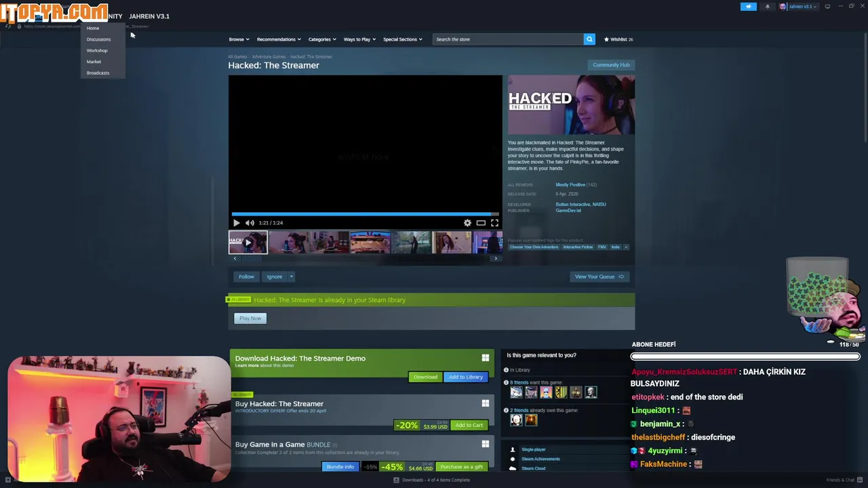This screenshot has height=488, width=868.
Task: Select the racing game screenshot thumbnail
Action: pos(370,242)
